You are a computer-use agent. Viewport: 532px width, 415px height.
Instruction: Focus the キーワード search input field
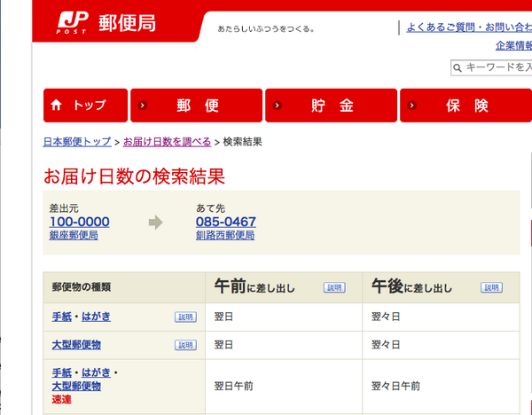[497, 67]
